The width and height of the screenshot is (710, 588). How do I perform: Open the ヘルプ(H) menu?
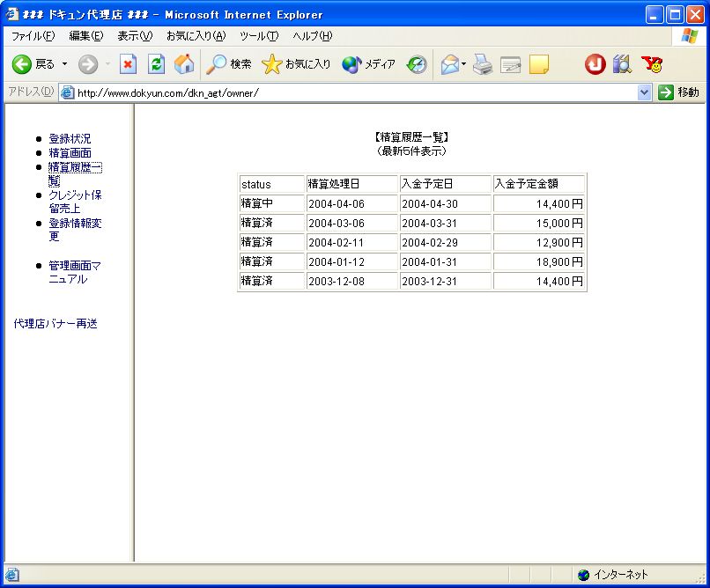click(x=313, y=36)
